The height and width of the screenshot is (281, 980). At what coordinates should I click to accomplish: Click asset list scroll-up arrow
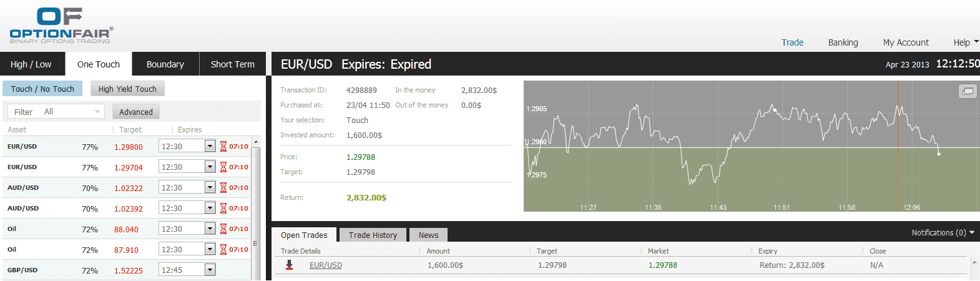coord(256,142)
